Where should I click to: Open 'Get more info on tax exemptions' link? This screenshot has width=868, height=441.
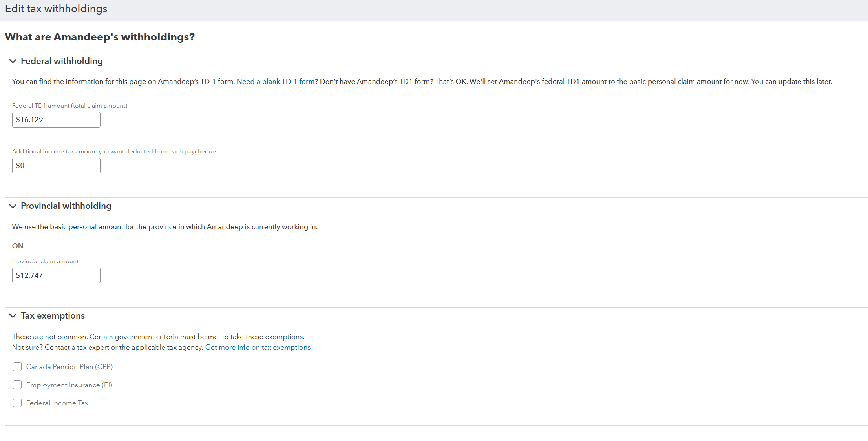click(258, 347)
